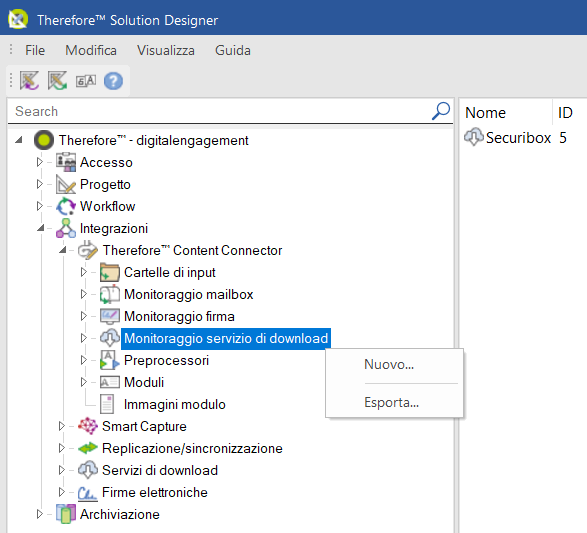Click the Archiviazione cabinet icon
The width and height of the screenshot is (587, 533).
tap(66, 514)
